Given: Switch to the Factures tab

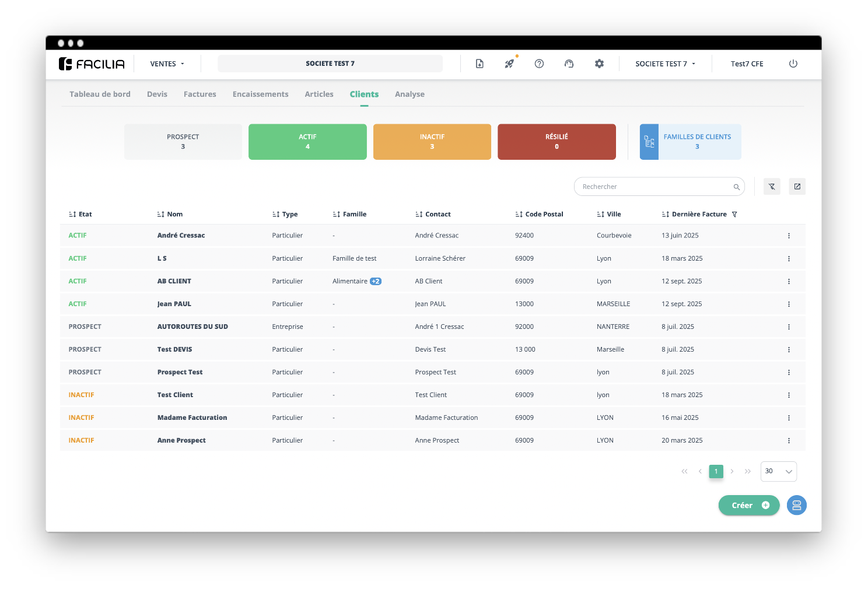Looking at the screenshot, I should 199,94.
